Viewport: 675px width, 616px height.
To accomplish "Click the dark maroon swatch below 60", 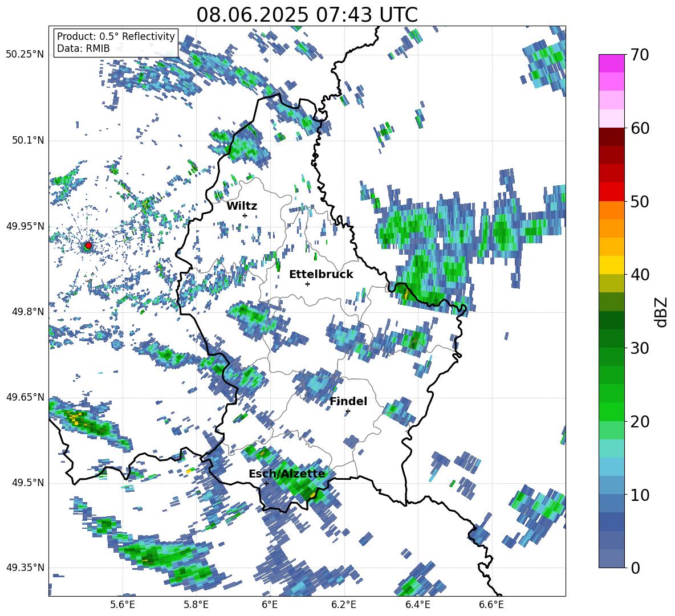I will [611, 137].
